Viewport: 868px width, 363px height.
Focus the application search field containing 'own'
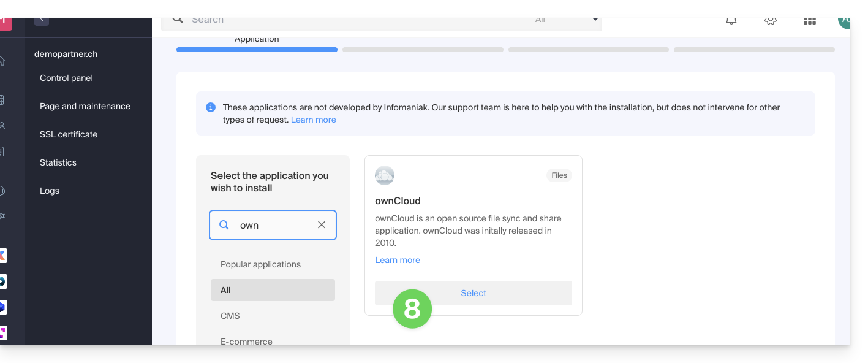[x=274, y=225]
